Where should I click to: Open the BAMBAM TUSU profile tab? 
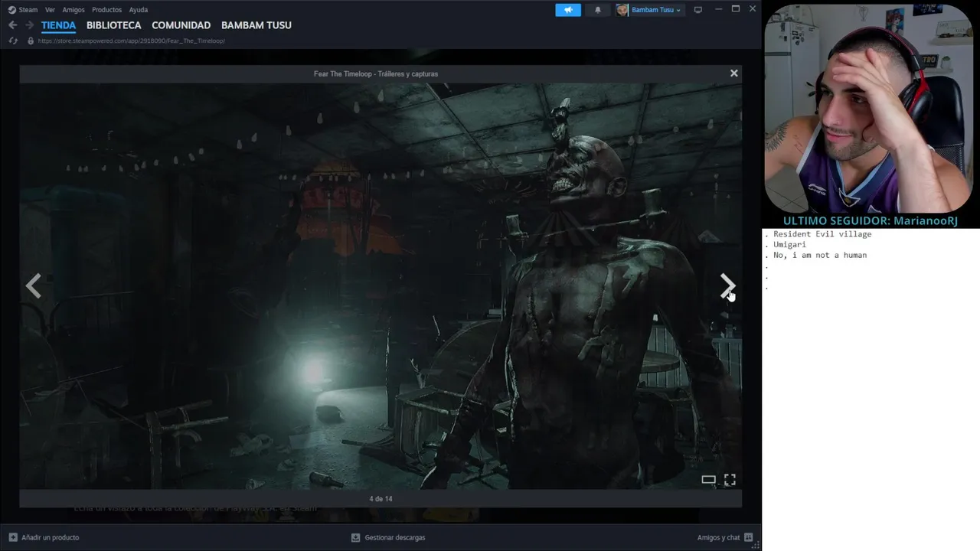pos(256,25)
